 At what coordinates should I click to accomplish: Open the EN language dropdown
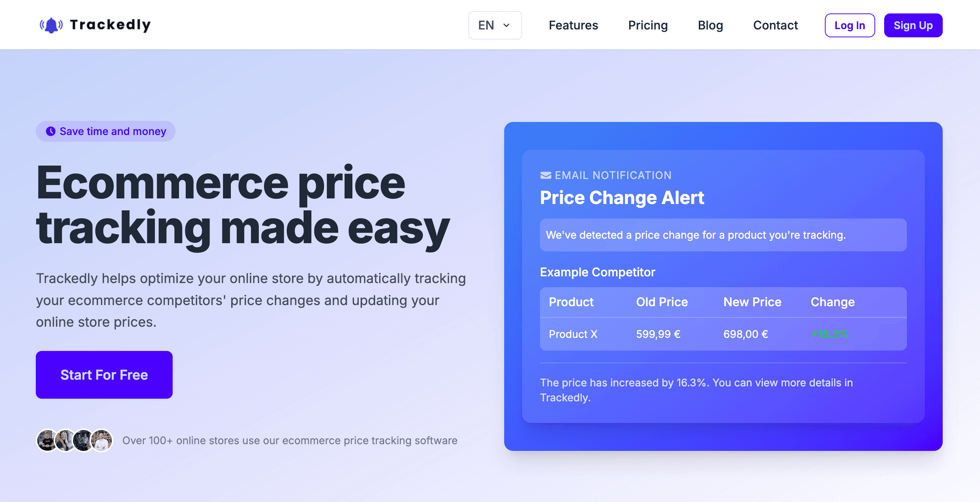click(x=494, y=25)
